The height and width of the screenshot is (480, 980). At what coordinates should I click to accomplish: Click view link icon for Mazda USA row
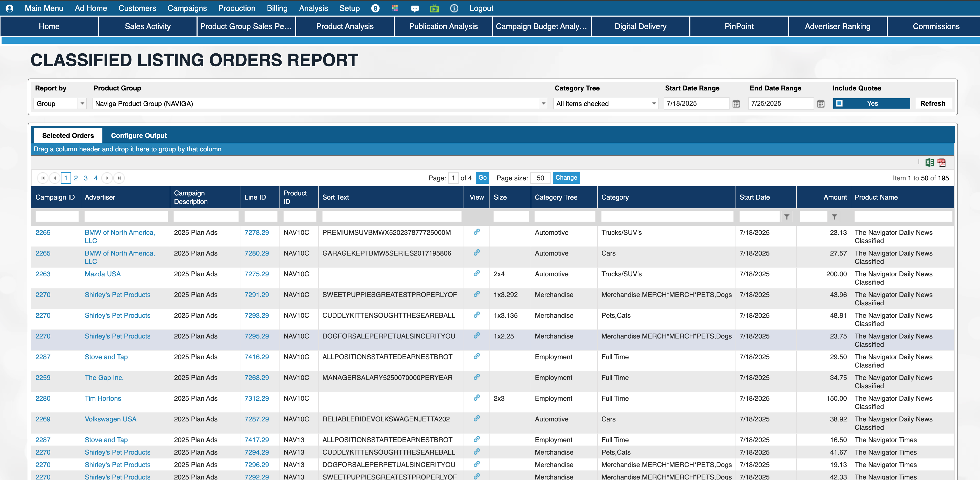click(476, 273)
